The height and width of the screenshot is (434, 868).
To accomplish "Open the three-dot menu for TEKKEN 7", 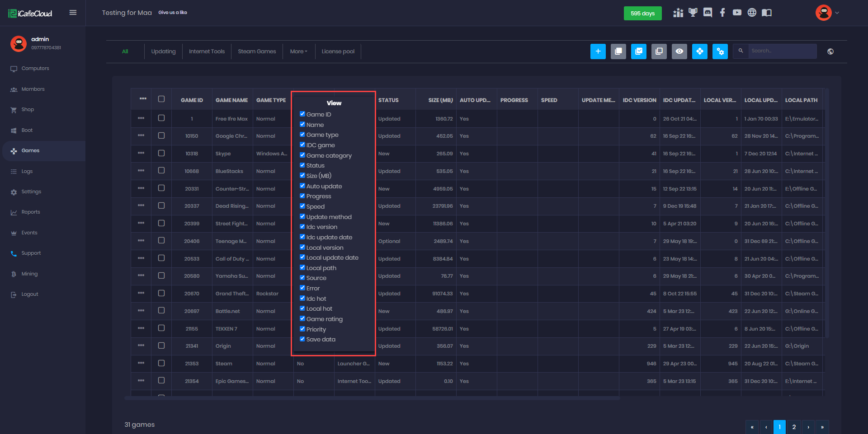I will pyautogui.click(x=141, y=328).
